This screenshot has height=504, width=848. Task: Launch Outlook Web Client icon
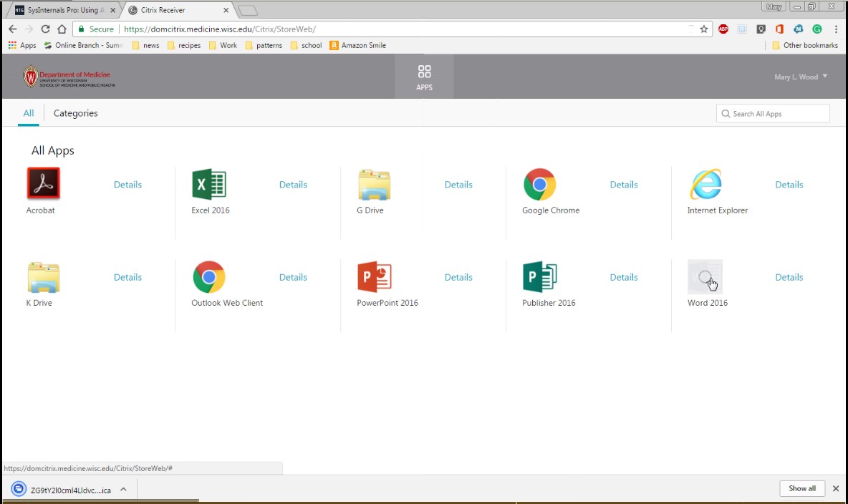[x=208, y=277]
